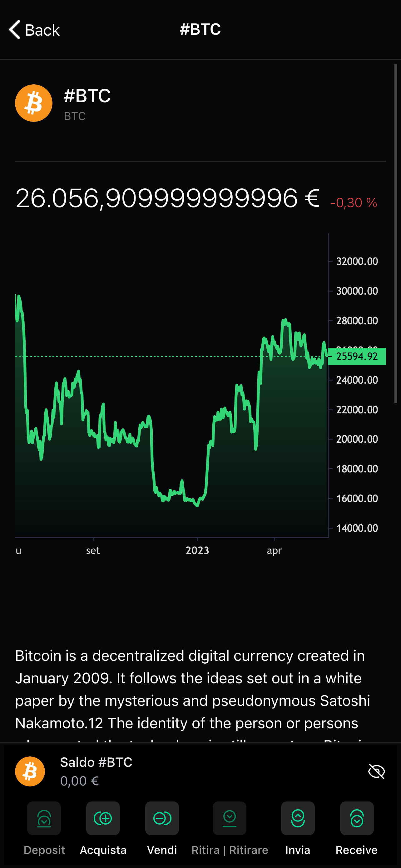Tap the Bitcoin icon beside Saldo #BTC

(30, 771)
